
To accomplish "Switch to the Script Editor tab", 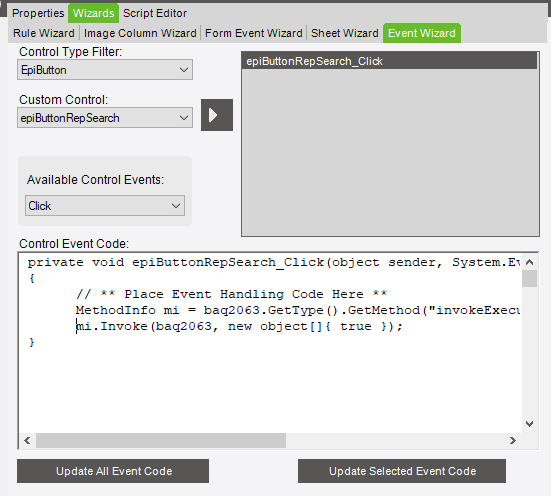I will click(155, 13).
